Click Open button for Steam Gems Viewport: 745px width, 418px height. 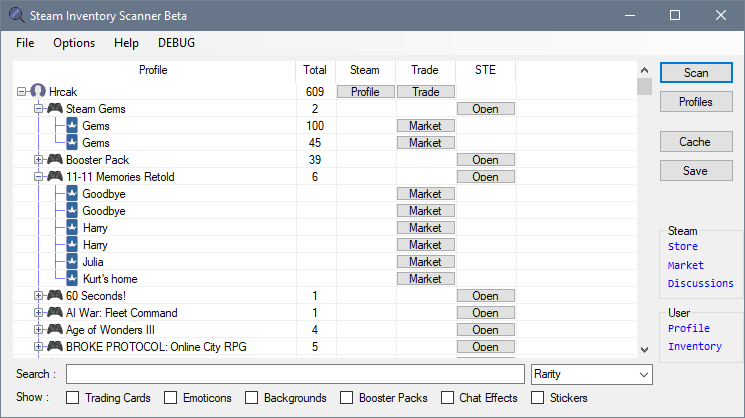coord(486,109)
